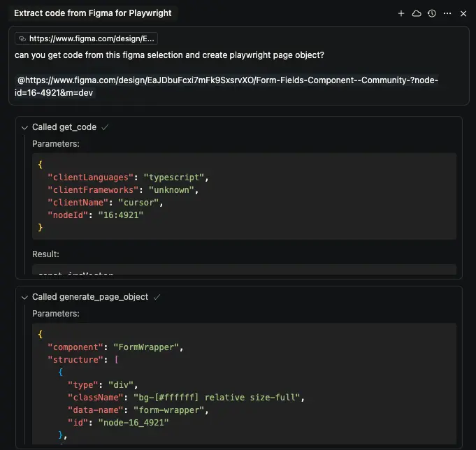Click the "FormWrapper" value

(x=146, y=347)
